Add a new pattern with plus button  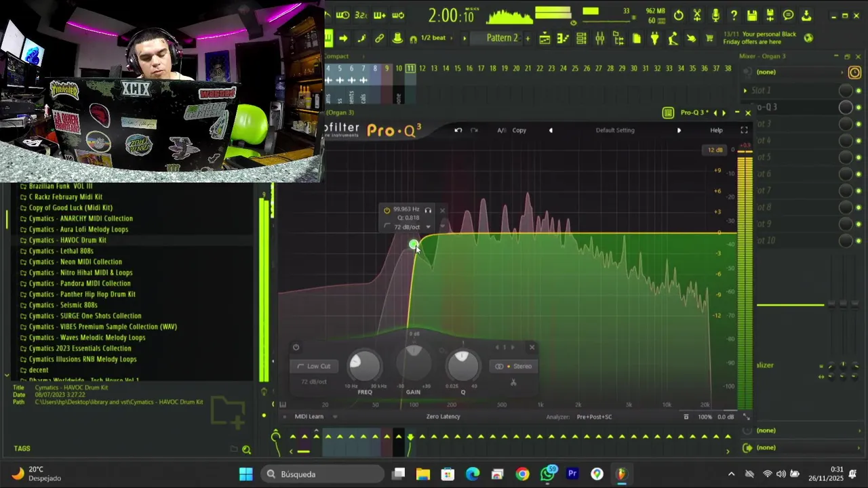(x=528, y=38)
